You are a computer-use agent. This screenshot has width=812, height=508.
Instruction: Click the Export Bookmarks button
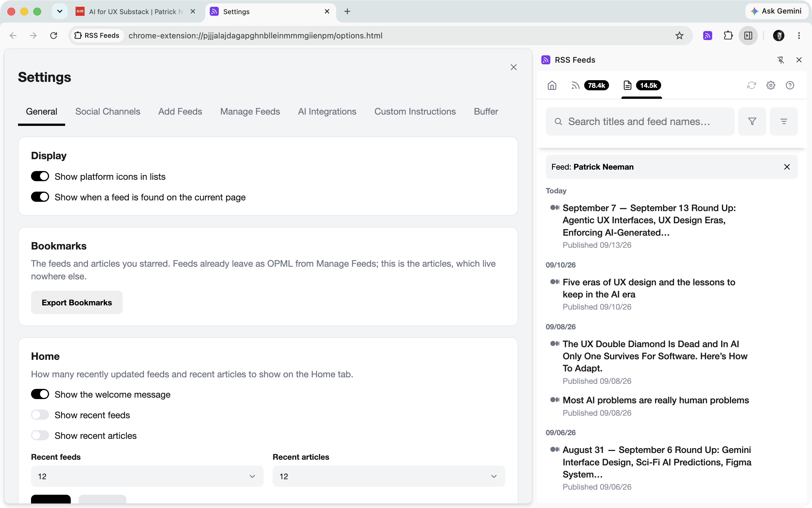click(x=77, y=302)
